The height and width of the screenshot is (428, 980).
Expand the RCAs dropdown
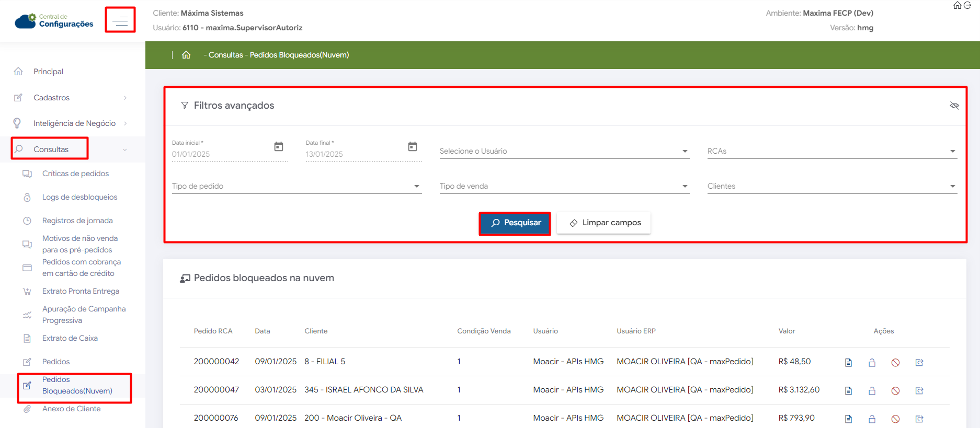click(x=831, y=151)
